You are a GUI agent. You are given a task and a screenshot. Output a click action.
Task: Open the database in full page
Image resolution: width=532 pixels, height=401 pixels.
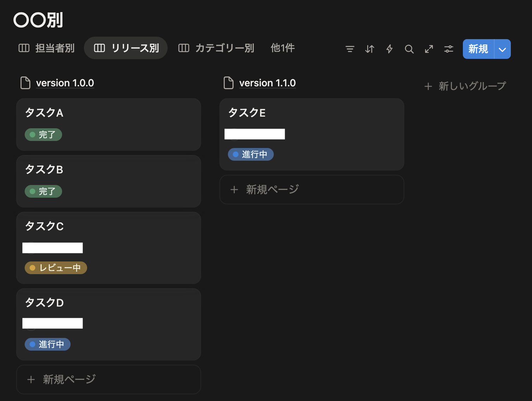point(429,49)
